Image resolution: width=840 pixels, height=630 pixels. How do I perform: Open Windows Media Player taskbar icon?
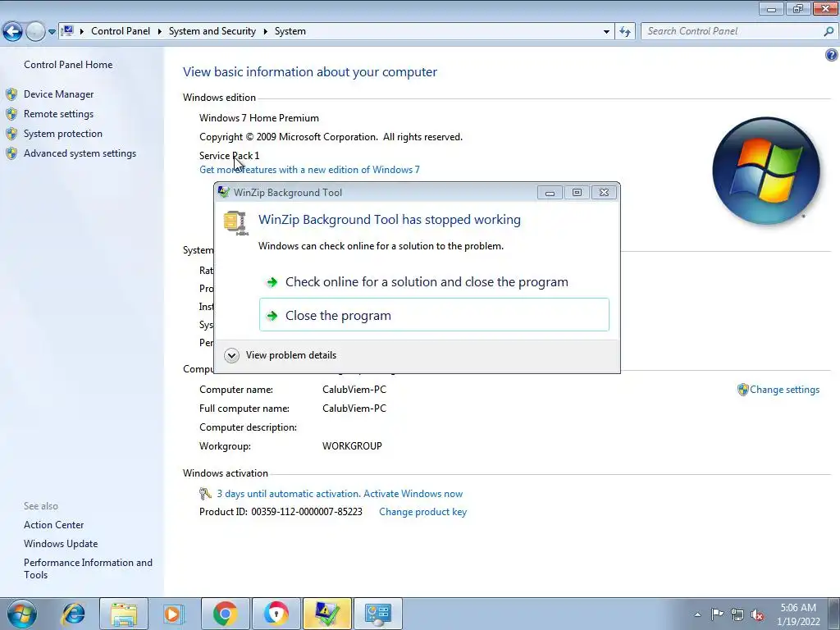(x=174, y=614)
